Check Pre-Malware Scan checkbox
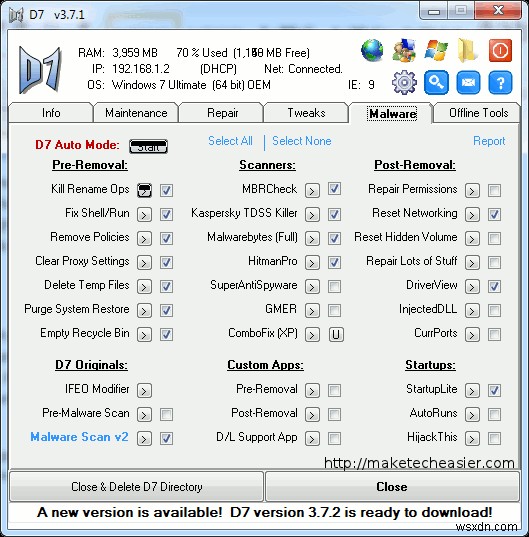This screenshot has width=529, height=537. (x=166, y=414)
